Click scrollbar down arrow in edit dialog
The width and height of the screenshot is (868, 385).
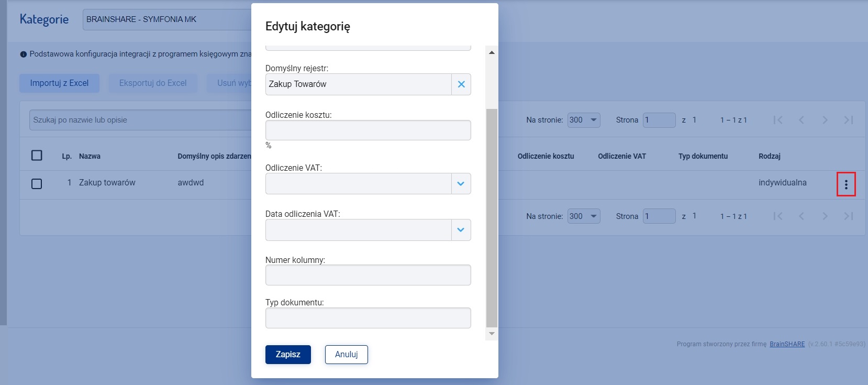(492, 334)
